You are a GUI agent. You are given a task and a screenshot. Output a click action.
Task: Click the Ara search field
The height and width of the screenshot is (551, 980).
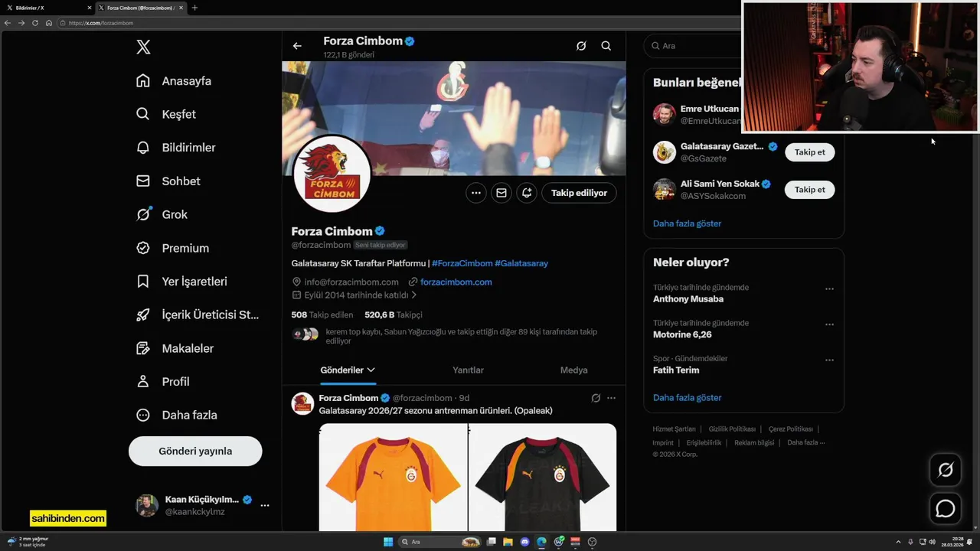point(693,46)
